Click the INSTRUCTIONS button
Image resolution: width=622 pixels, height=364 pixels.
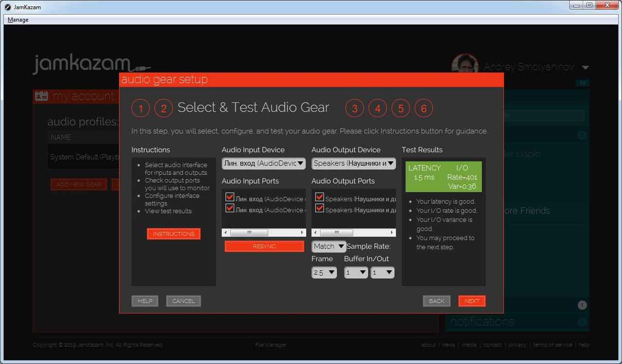click(x=173, y=234)
